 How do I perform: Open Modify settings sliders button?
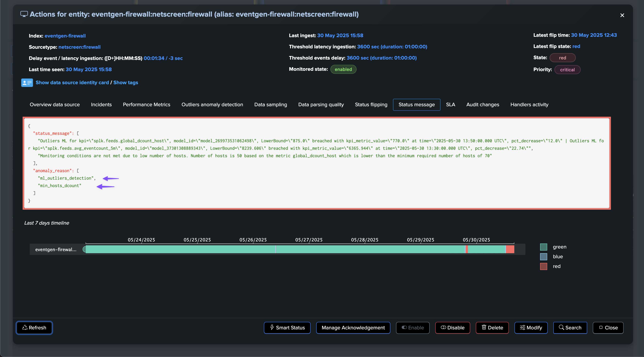[x=531, y=327]
